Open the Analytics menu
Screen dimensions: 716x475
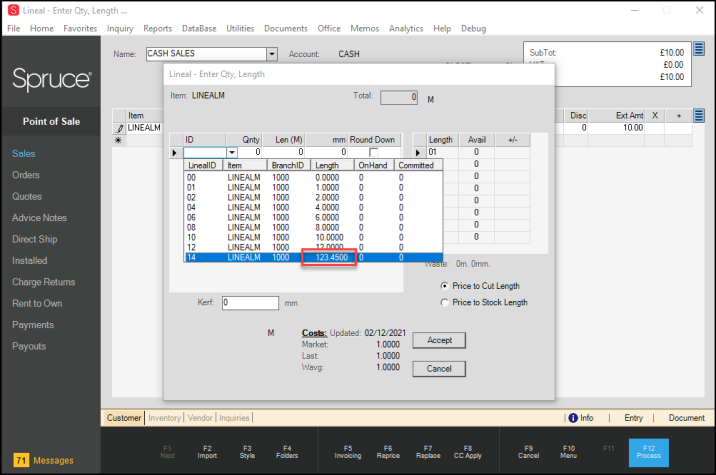click(406, 28)
